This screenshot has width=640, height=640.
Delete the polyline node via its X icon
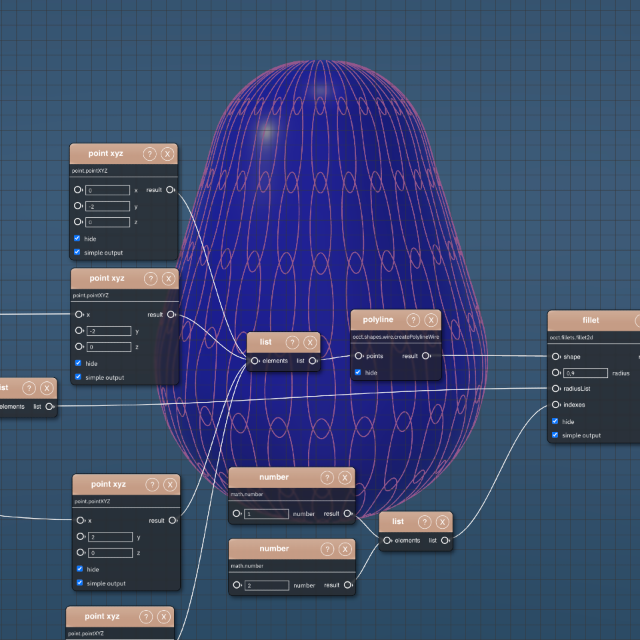[431, 320]
